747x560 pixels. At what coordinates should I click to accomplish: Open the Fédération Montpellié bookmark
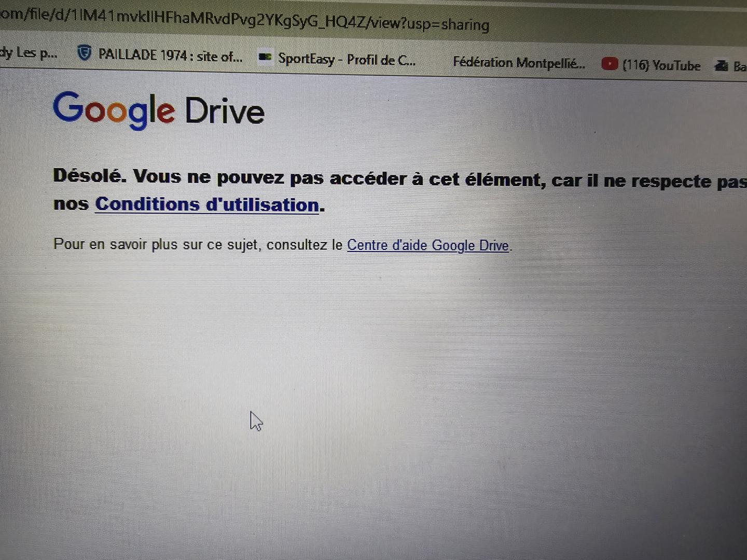coord(519,63)
